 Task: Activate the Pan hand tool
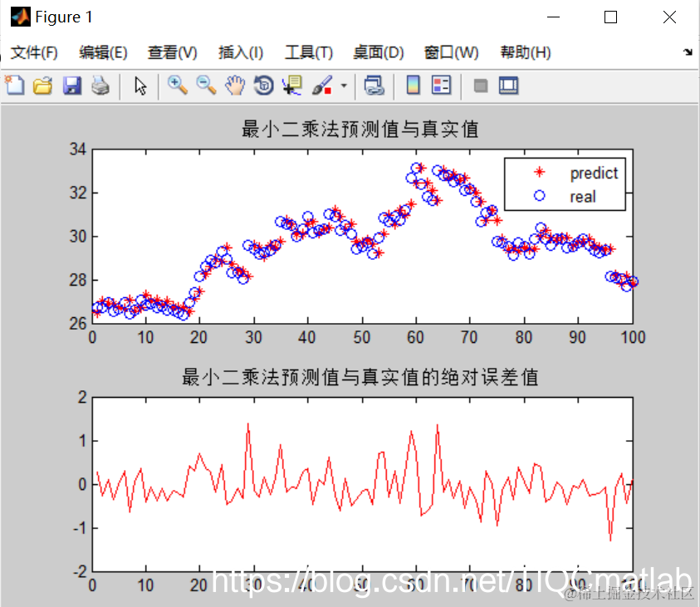coord(235,86)
